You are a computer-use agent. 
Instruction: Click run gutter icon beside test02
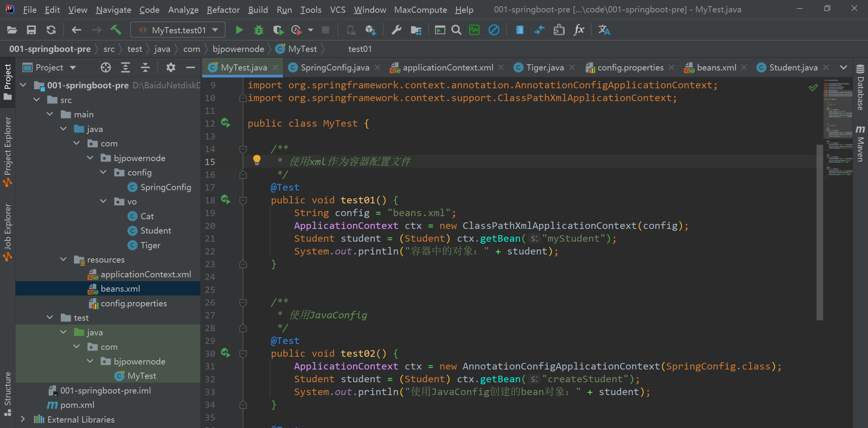pos(226,353)
